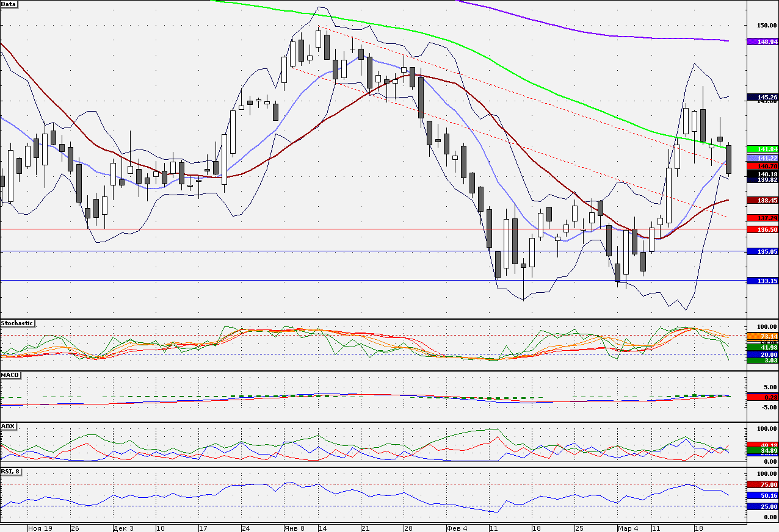Click the 150.00 price axis label
The height and width of the screenshot is (532, 779).
(766, 26)
